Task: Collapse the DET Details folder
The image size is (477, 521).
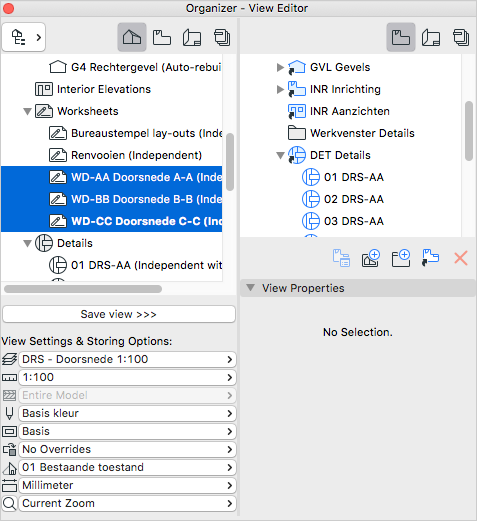Action: point(280,155)
